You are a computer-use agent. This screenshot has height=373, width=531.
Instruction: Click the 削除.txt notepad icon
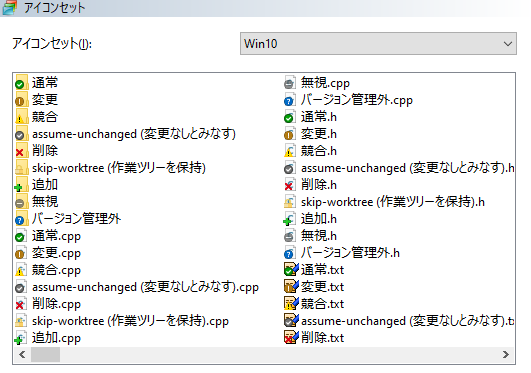pos(291,338)
